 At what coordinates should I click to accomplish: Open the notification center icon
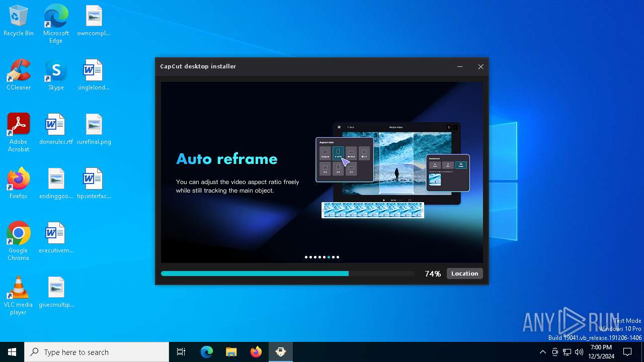[627, 352]
